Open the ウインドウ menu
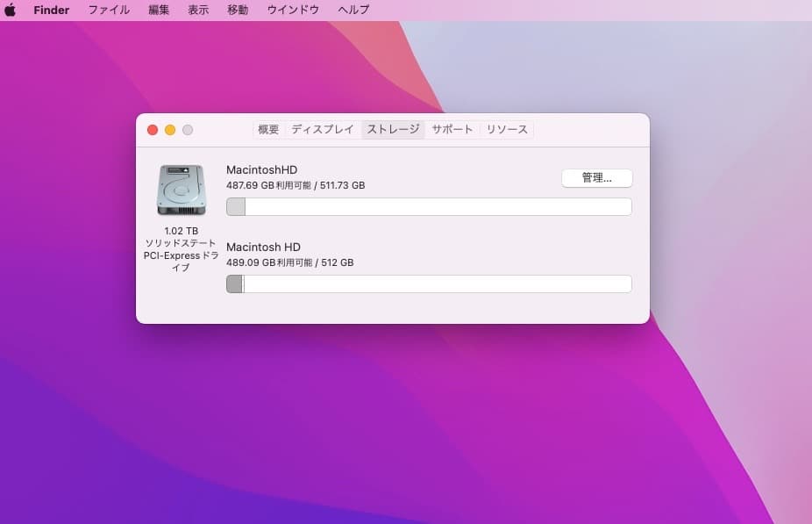This screenshot has height=524, width=812. 292,10
